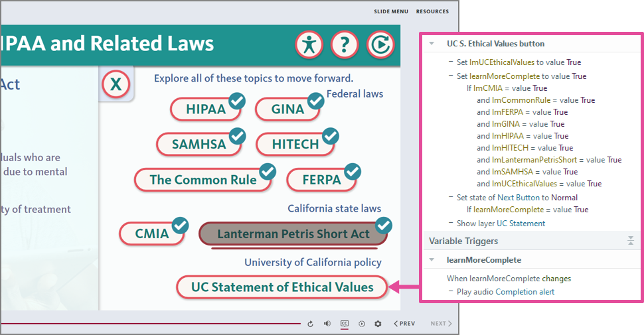This screenshot has width=644, height=335.
Task: Click the Completion alert audio link
Action: tap(525, 292)
